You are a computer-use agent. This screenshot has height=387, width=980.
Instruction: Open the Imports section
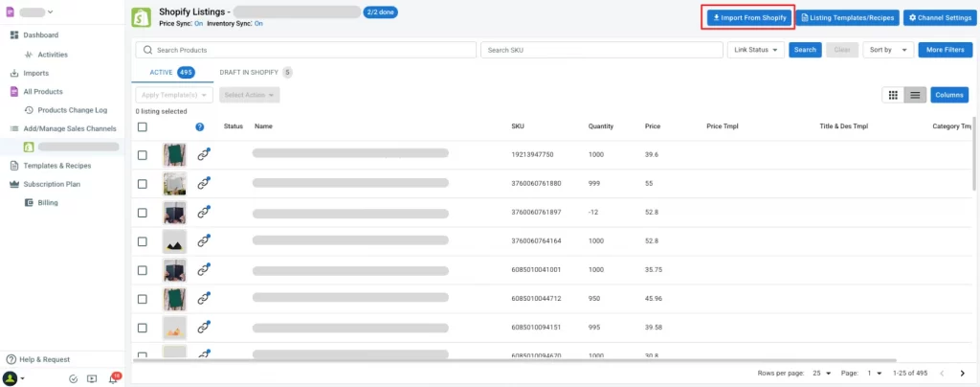pyautogui.click(x=35, y=73)
